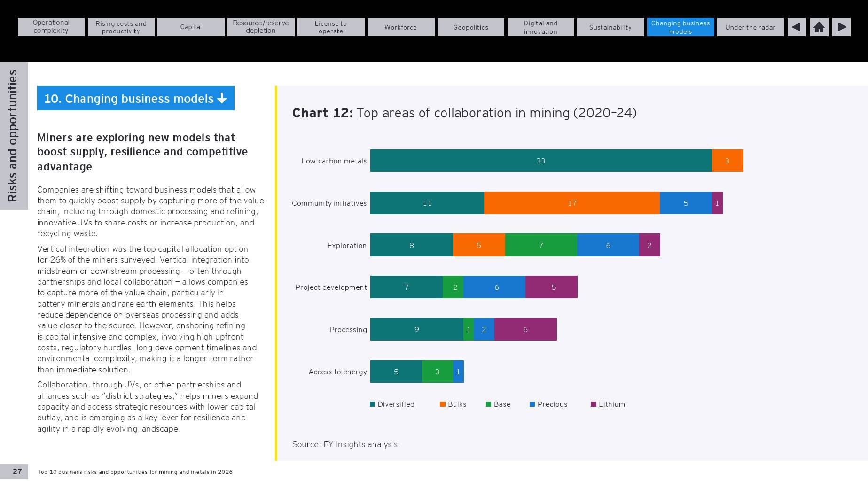Select Project development Diversified bar 7
Viewport: 868px width, 488px height.
(x=407, y=287)
